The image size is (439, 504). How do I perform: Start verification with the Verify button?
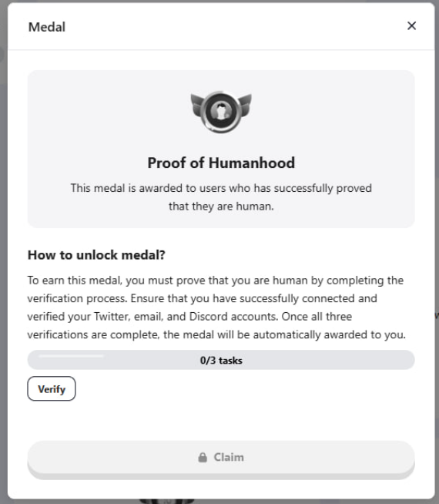click(52, 388)
